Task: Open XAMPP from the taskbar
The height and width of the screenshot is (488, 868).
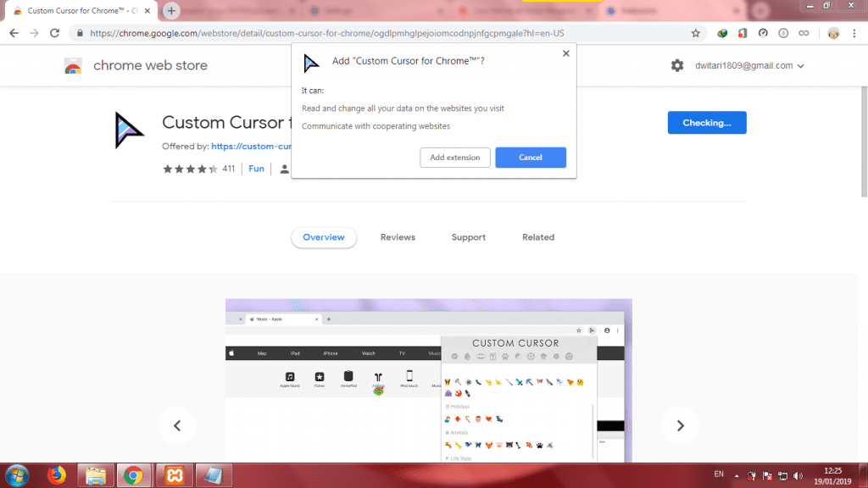Action: (172, 475)
